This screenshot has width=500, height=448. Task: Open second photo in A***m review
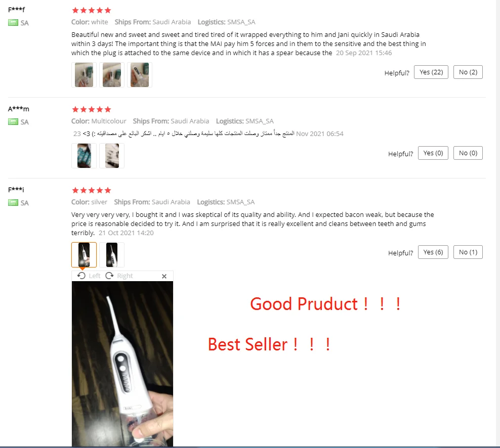click(x=112, y=156)
